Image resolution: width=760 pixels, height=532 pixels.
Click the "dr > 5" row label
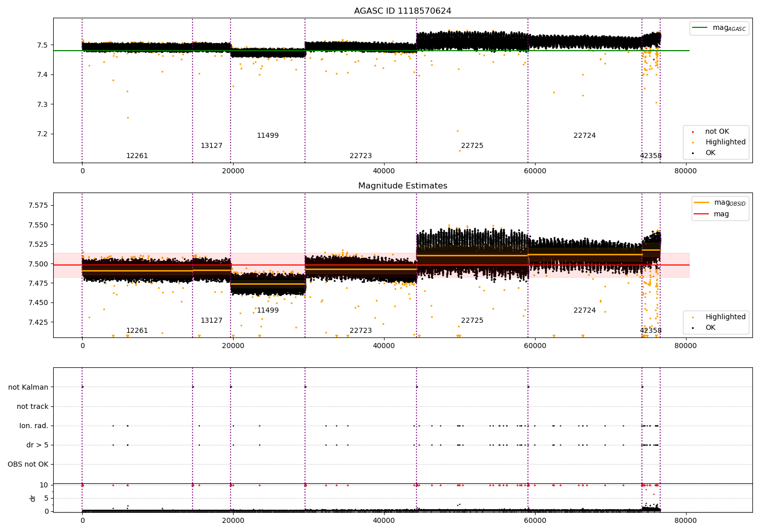[x=37, y=445]
